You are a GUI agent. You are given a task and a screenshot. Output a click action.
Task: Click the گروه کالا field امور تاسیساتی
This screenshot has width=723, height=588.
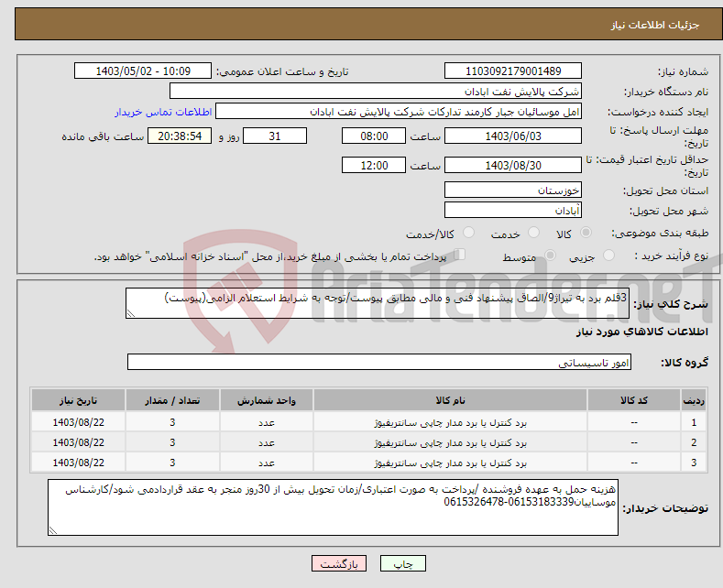(x=379, y=362)
